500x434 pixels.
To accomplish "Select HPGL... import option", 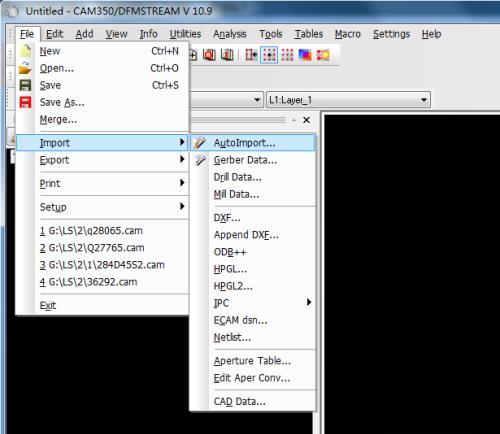I will tap(253, 269).
